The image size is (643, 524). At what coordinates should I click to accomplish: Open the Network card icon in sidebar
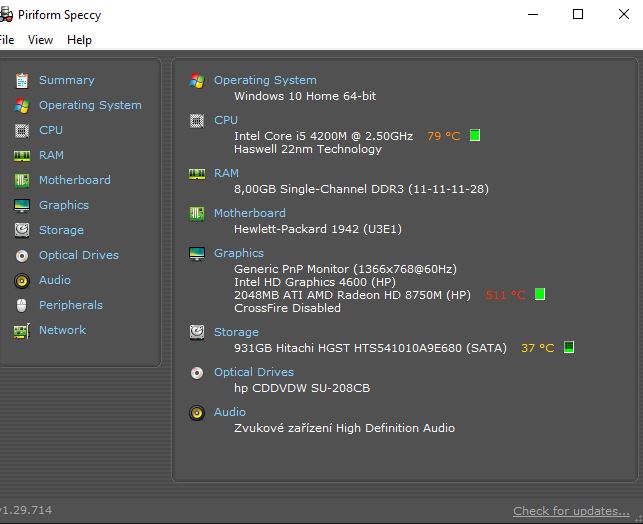point(22,331)
